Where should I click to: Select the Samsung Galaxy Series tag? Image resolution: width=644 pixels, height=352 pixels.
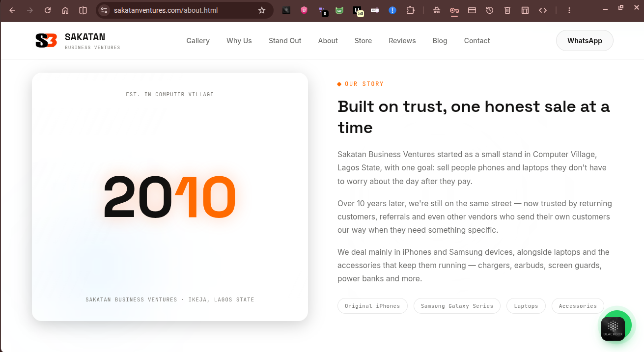coord(457,306)
